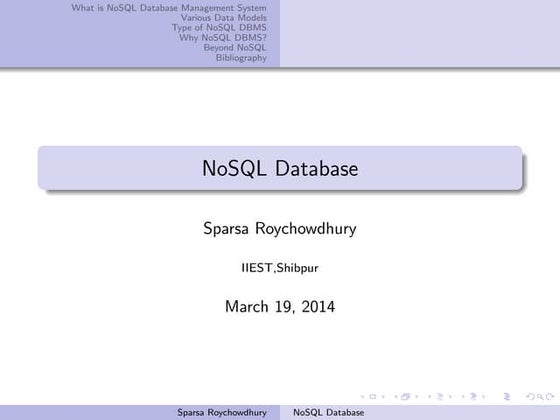Click the institute text 'IIEST,Shibpur'
The width and height of the screenshot is (560, 420).
(280, 268)
